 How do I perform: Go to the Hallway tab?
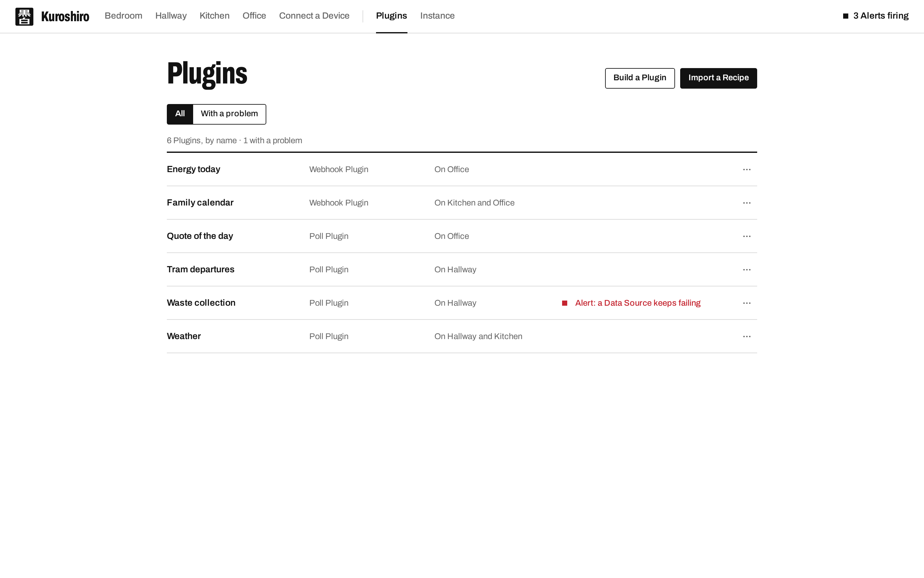pyautogui.click(x=171, y=16)
